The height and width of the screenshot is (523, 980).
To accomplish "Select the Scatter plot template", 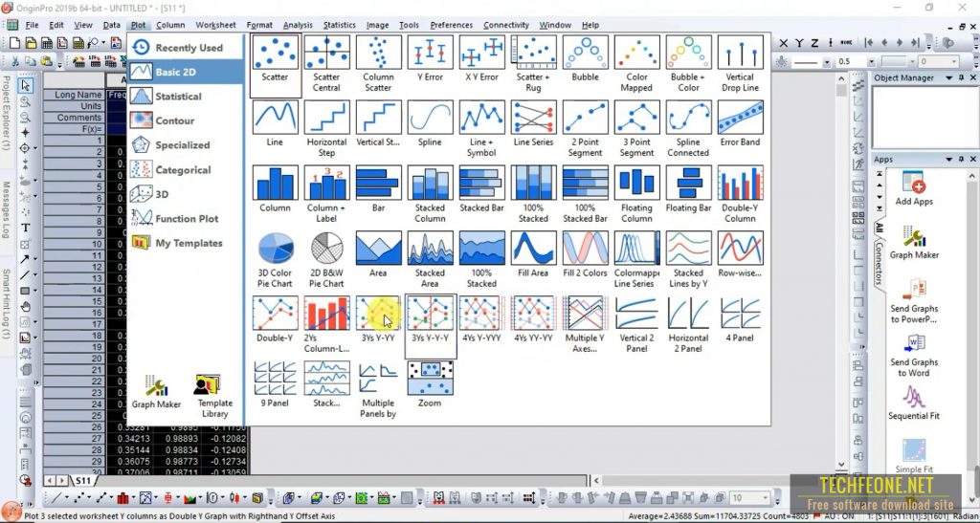I will coord(275,60).
